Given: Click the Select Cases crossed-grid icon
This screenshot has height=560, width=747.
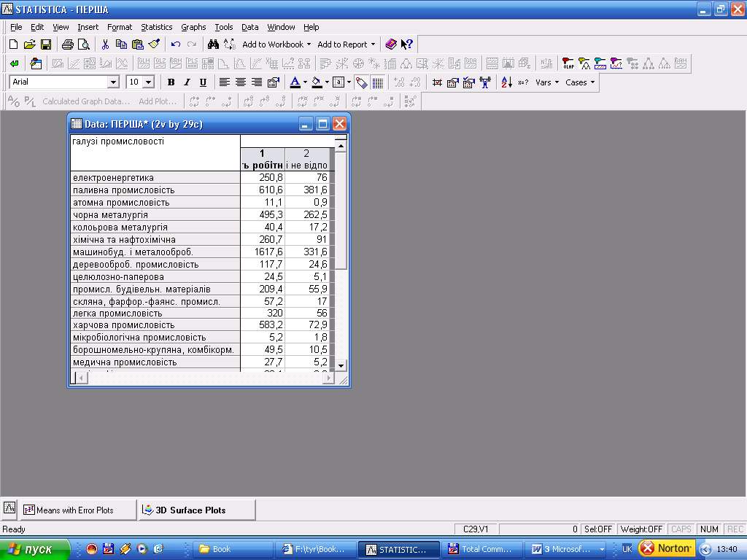Looking at the screenshot, I should point(437,82).
